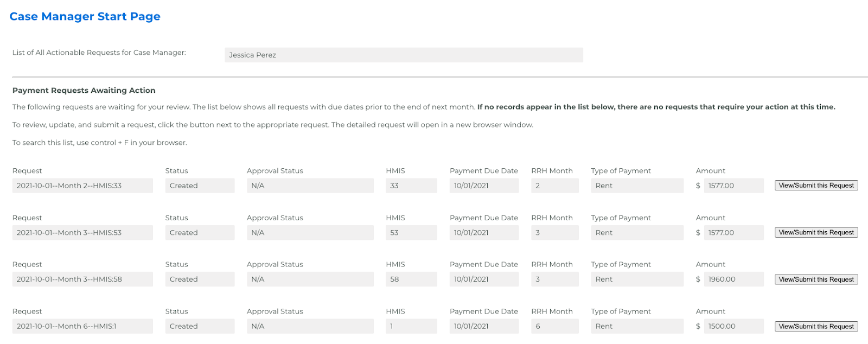Click View/Submit for Month 3 HMIS:53 request
This screenshot has width=868, height=344.
(816, 232)
